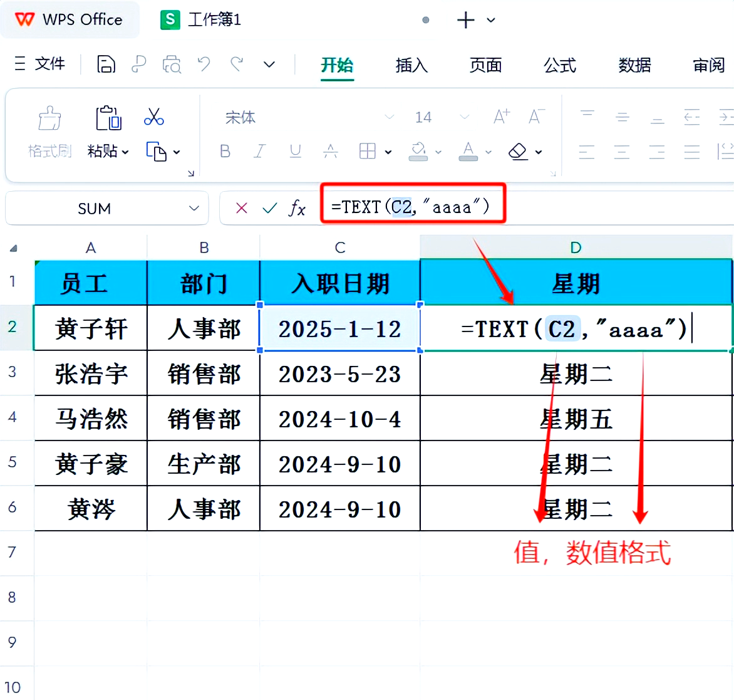Image resolution: width=734 pixels, height=700 pixels.
Task: Decrease font size with A- icon
Action: pyautogui.click(x=537, y=116)
